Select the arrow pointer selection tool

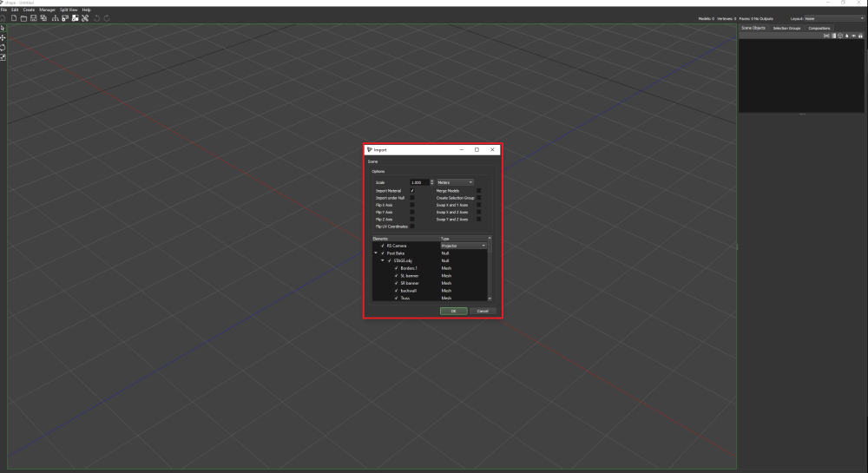point(3,28)
